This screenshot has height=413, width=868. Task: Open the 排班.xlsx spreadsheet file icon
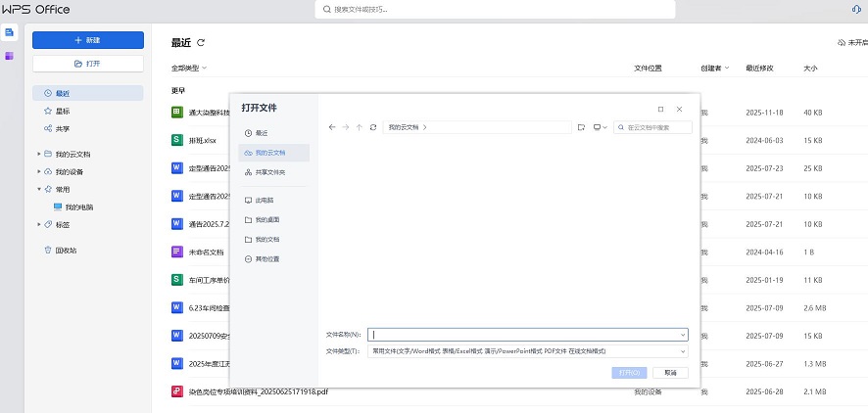tap(177, 140)
